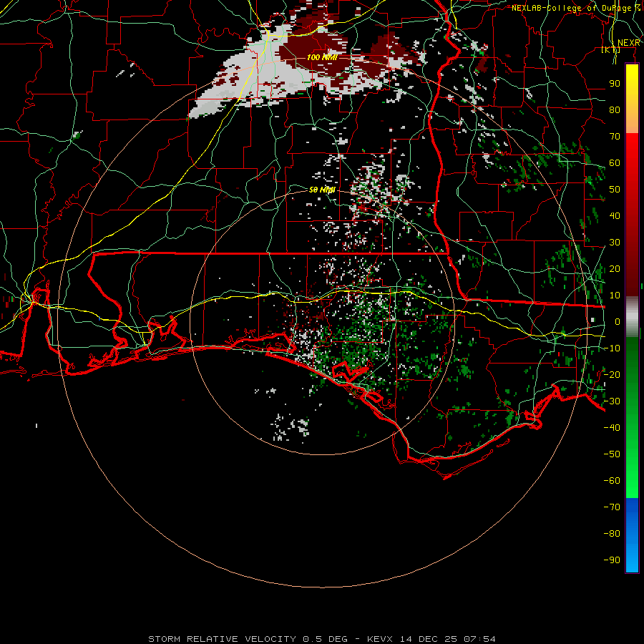Click the "NEXLAB-College of DuPage" credit text
The image size is (644, 644).
[x=571, y=8]
